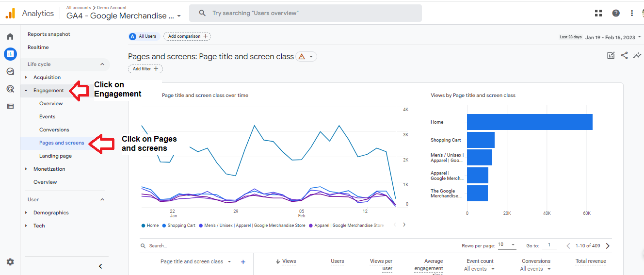Viewport: 644px width, 275px height.
Task: Click Apparel | Google Merchandise Store legend item
Action: coord(346,225)
